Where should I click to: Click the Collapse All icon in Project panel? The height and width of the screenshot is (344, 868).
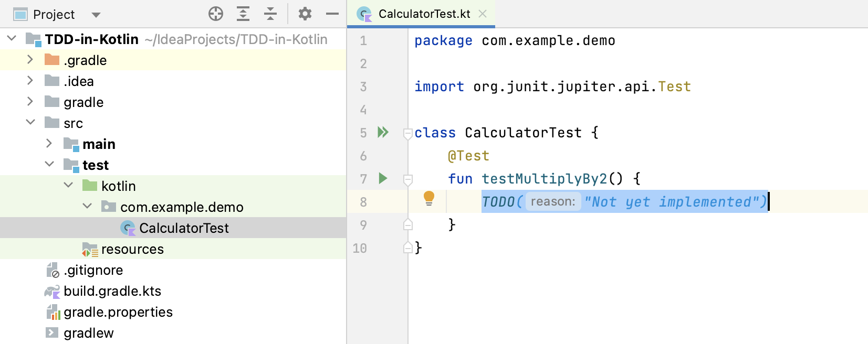[x=270, y=14]
